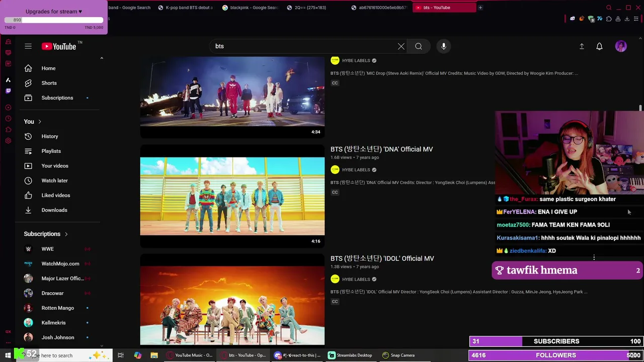Open Task View on the taskbar
644x362 pixels.
click(x=121, y=355)
